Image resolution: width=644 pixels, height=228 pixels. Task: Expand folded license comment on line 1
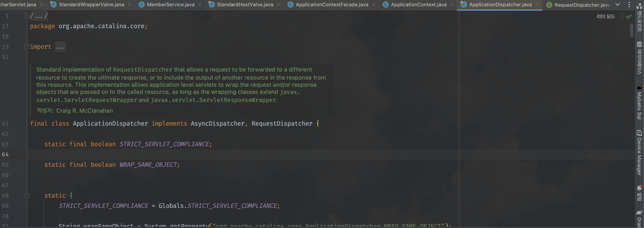(27, 16)
